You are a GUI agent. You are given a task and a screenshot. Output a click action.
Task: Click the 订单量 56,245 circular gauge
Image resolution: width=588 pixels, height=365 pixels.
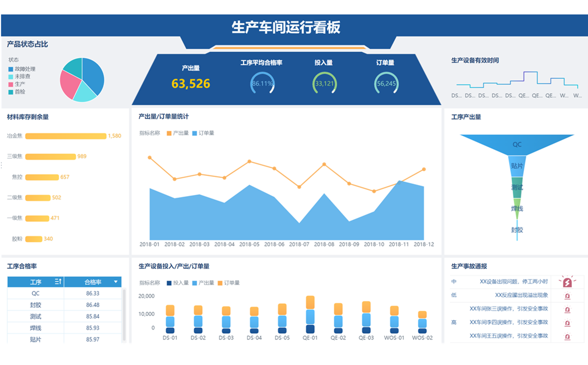(x=386, y=84)
